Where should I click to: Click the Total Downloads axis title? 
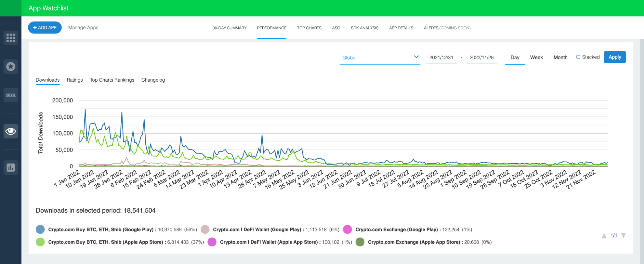(x=41, y=133)
